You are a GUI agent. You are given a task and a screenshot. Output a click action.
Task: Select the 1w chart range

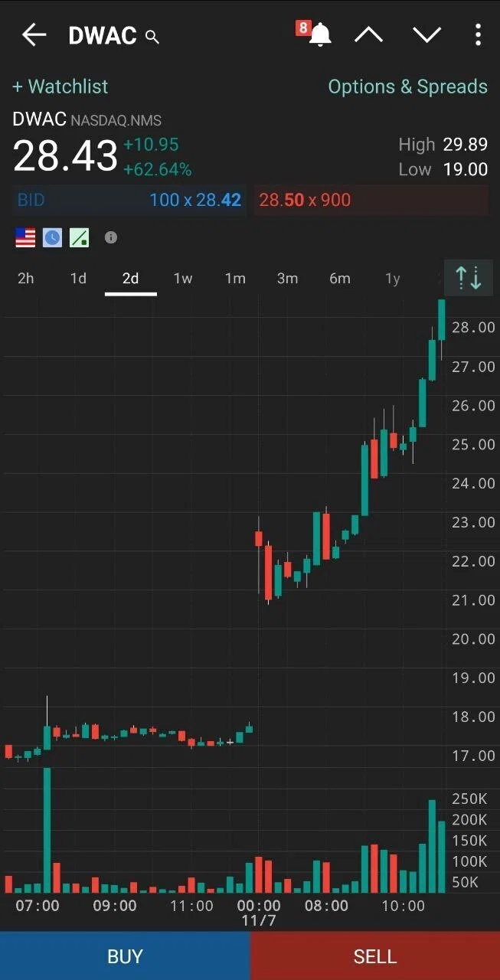coord(183,279)
